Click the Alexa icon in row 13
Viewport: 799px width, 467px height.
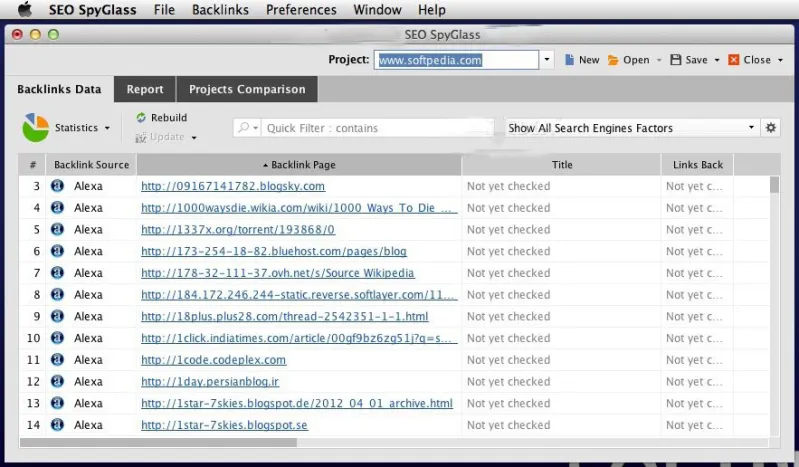(x=58, y=403)
